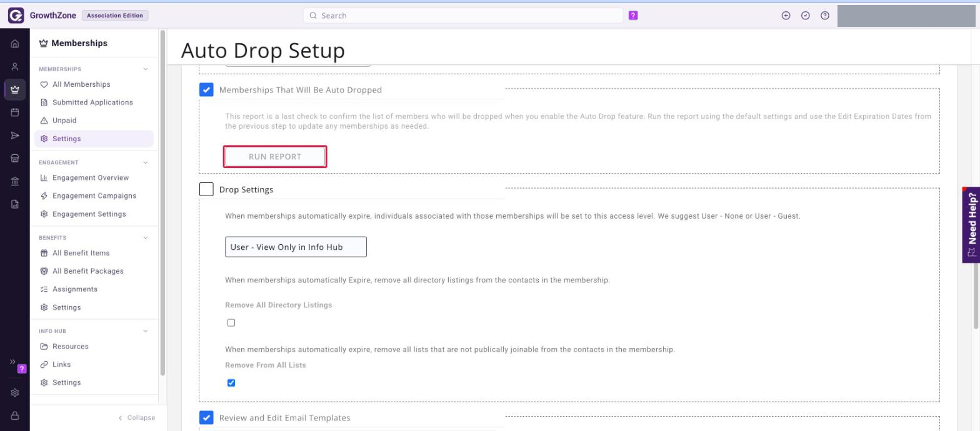The image size is (980, 431).
Task: Open Engagement Campaigns
Action: click(94, 196)
